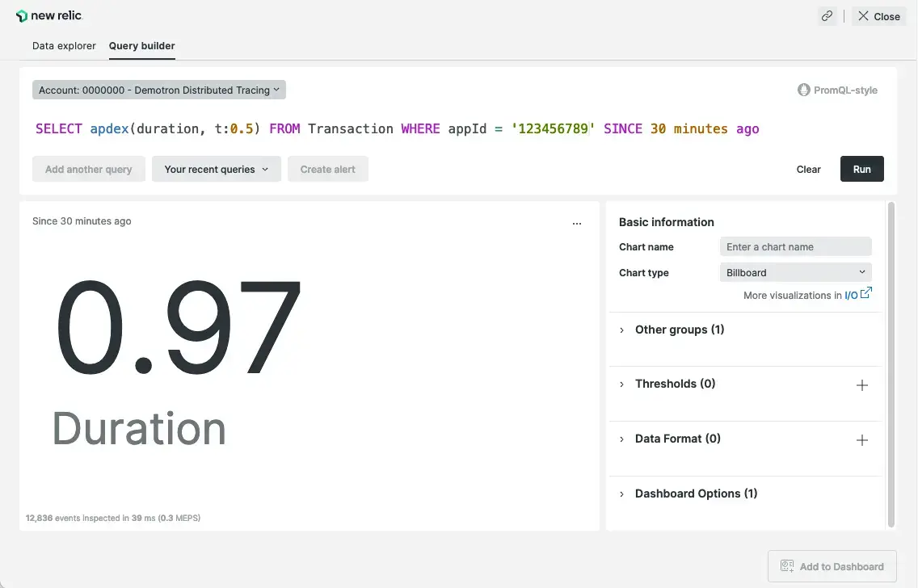Viewport: 918px width, 588px height.
Task: Click the New Relic logo
Action: click(x=49, y=16)
